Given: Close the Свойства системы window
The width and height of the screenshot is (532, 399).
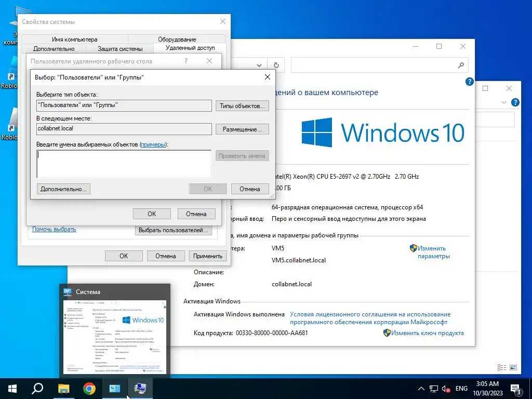Looking at the screenshot, I should click(222, 21).
